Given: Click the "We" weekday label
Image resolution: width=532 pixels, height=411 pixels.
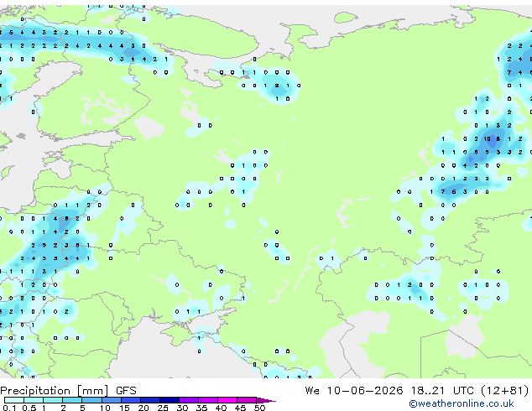Looking at the screenshot, I should click(x=312, y=391).
